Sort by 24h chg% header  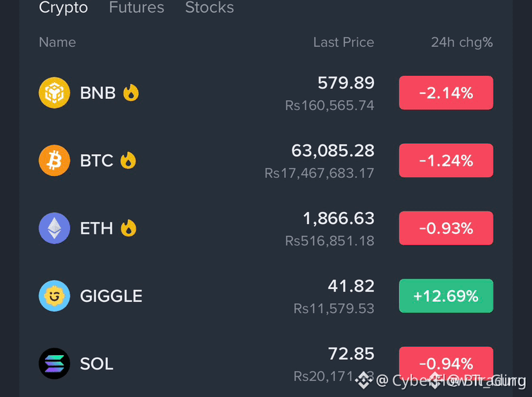pos(462,42)
